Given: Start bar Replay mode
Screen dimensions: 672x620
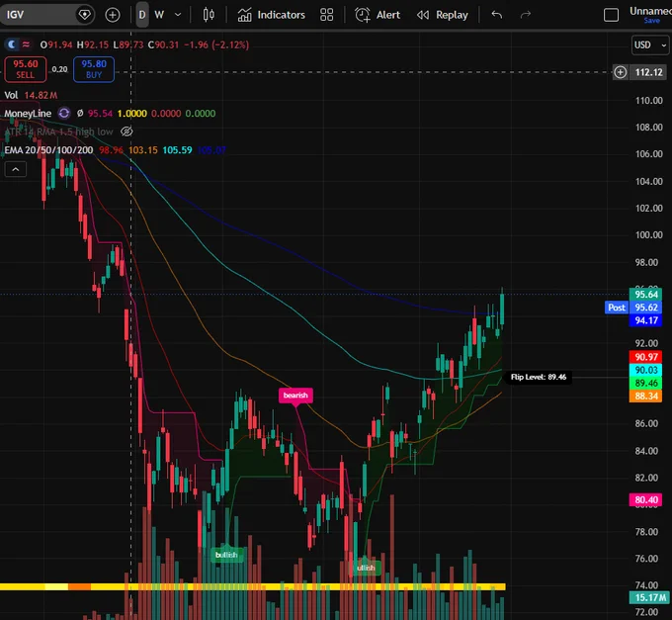Looking at the screenshot, I should click(443, 15).
